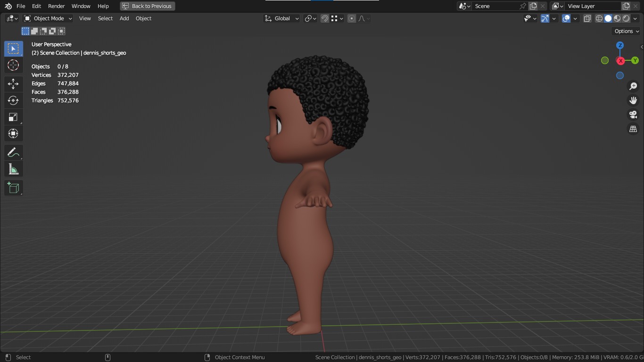
Task: Open overlay settings dropdown arrow
Action: pyautogui.click(x=575, y=18)
